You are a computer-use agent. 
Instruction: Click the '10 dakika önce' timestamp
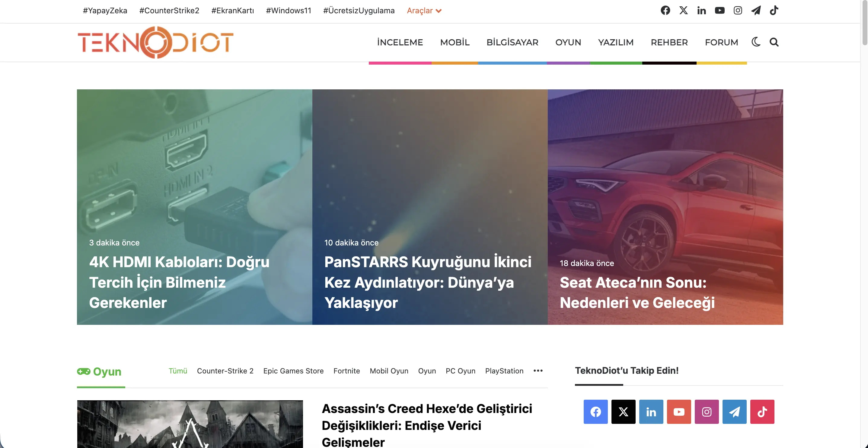point(351,243)
